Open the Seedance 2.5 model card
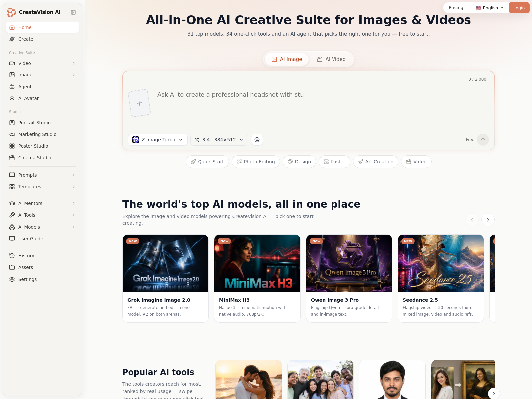Screen dimensions: 532x399 (x=441, y=279)
